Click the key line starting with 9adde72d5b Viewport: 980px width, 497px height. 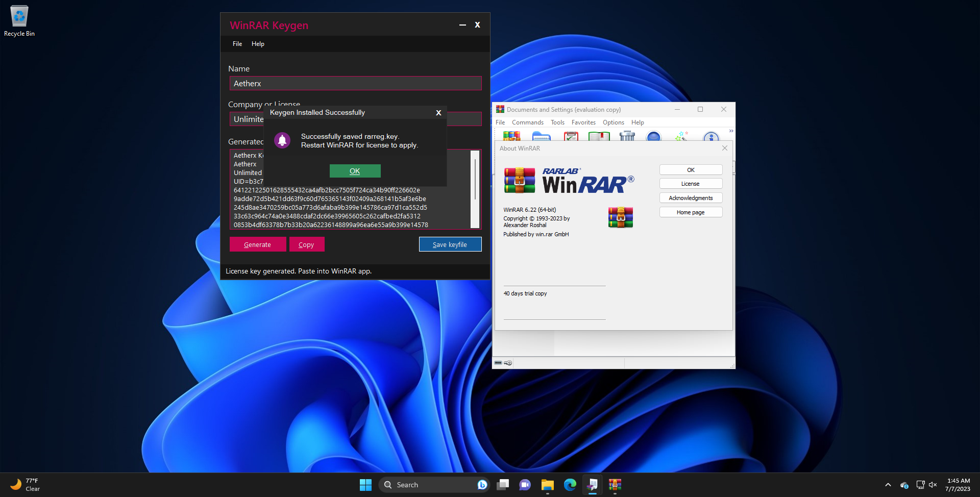[x=330, y=199]
